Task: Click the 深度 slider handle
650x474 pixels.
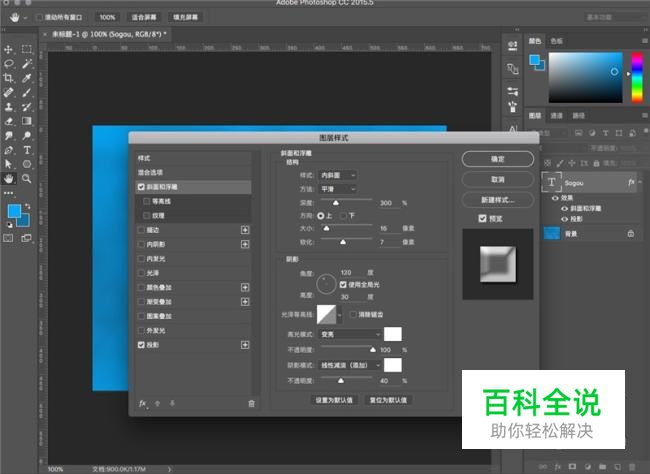Action: coord(336,203)
